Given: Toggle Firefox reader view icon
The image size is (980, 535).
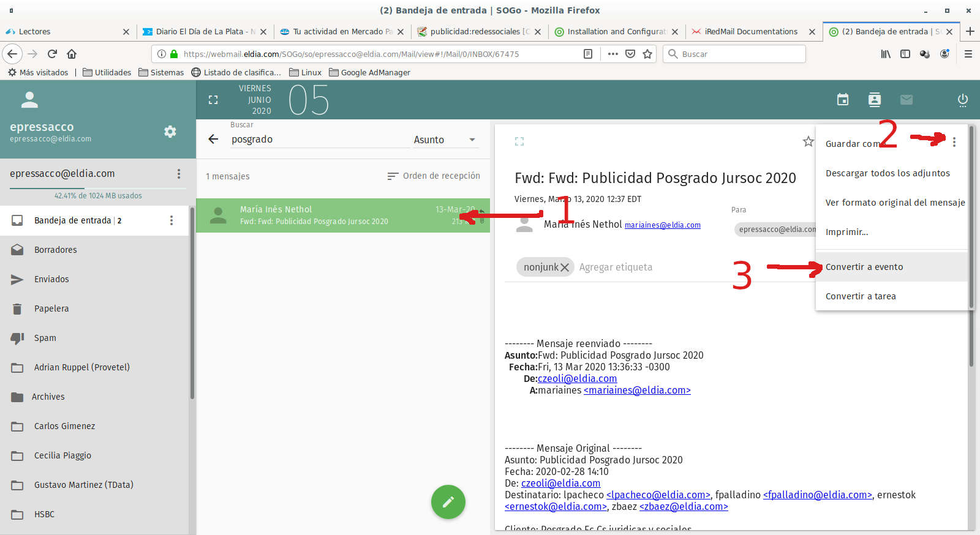Looking at the screenshot, I should pos(588,54).
